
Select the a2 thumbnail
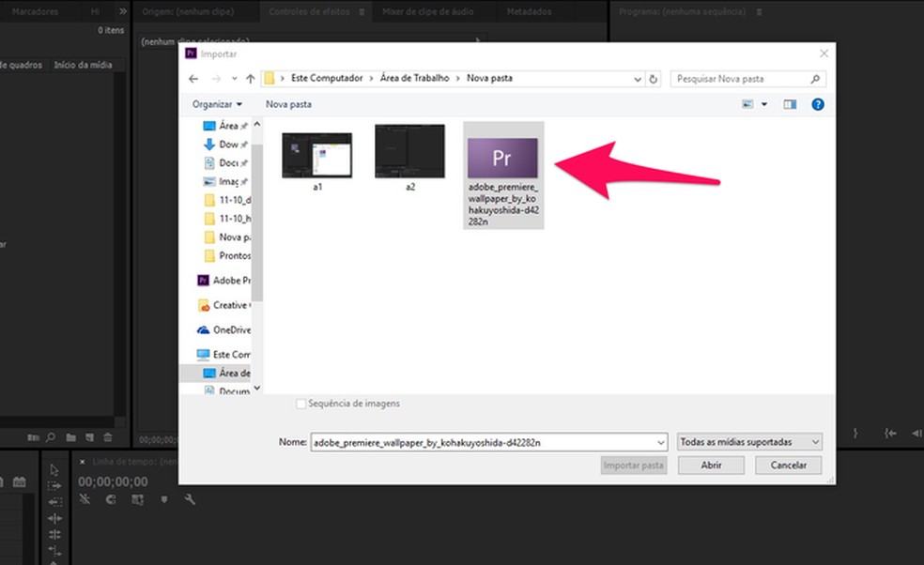[410, 151]
